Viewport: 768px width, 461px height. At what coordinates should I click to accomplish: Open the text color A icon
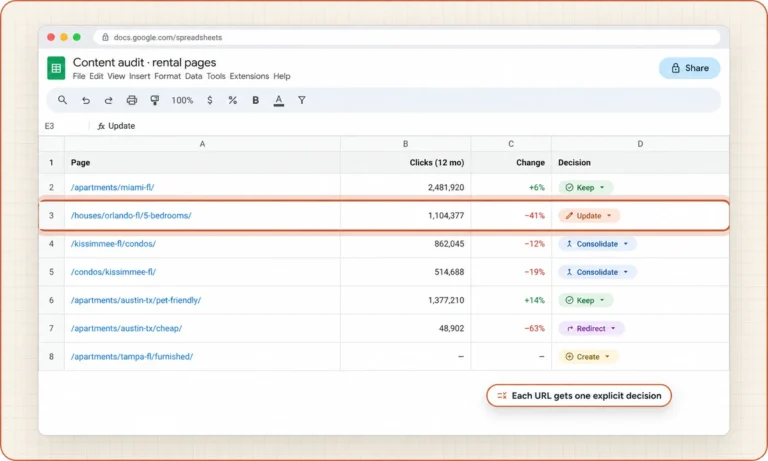279,100
